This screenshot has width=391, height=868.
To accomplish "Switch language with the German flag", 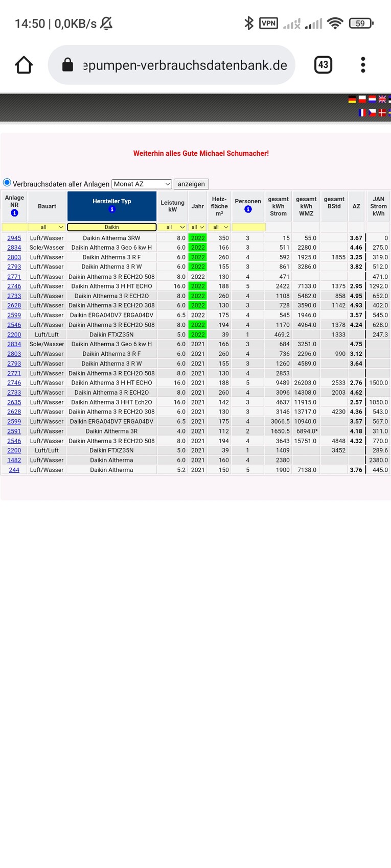I will coord(352,100).
